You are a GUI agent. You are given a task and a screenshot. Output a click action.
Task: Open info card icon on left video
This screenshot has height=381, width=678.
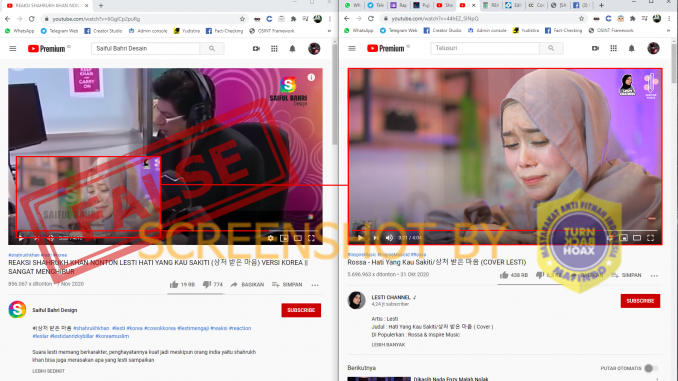pos(311,77)
